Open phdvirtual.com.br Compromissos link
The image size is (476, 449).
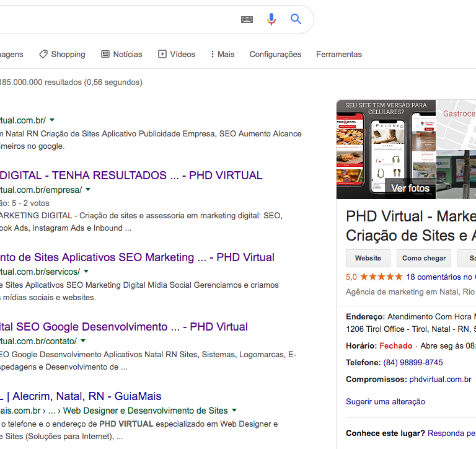tap(440, 379)
